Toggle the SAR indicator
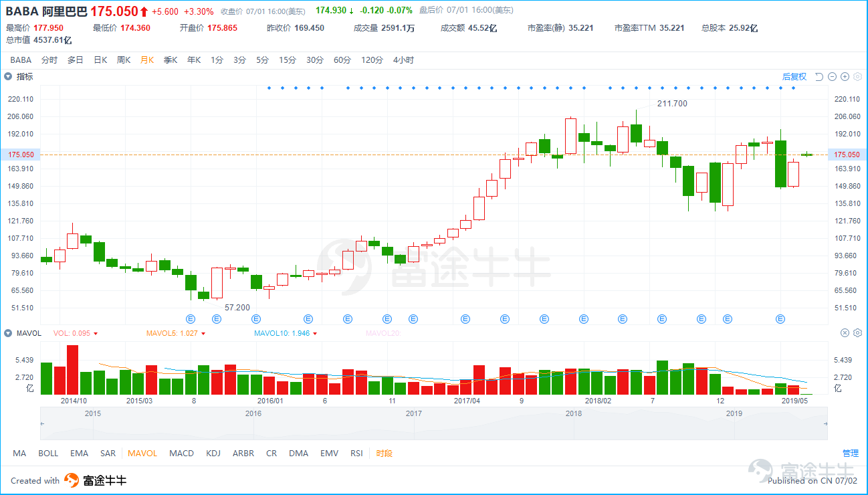 (x=108, y=454)
